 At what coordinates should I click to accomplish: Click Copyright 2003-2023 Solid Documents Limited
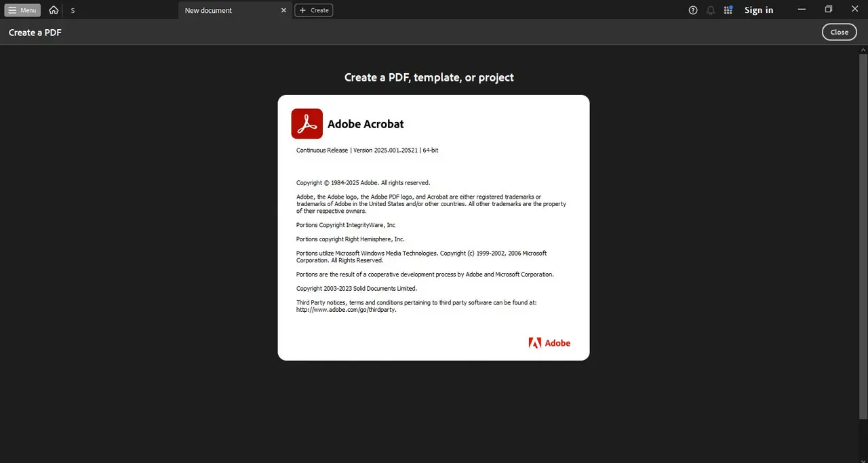tap(357, 289)
